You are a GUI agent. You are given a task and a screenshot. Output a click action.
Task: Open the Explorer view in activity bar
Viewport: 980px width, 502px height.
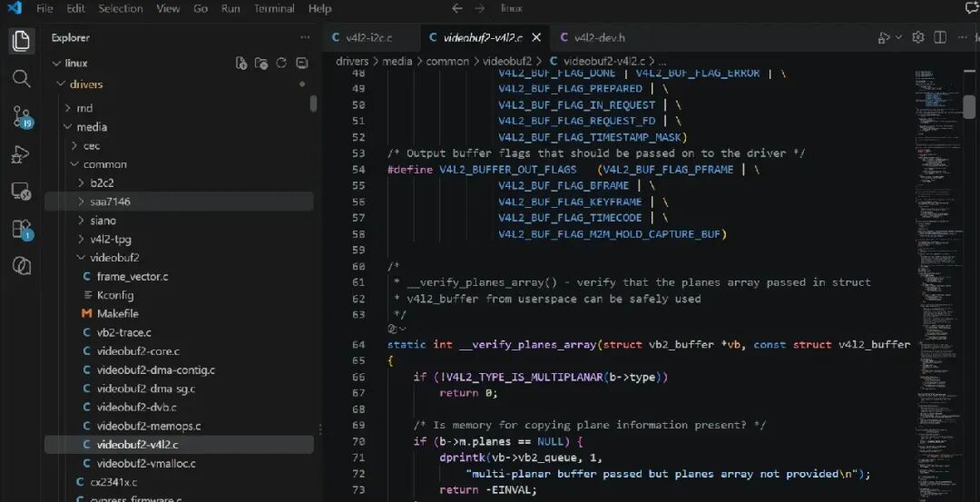click(x=21, y=41)
